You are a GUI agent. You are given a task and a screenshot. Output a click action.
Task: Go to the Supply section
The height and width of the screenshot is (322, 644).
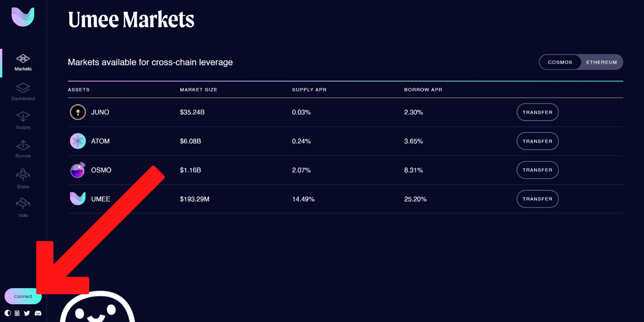point(23,120)
